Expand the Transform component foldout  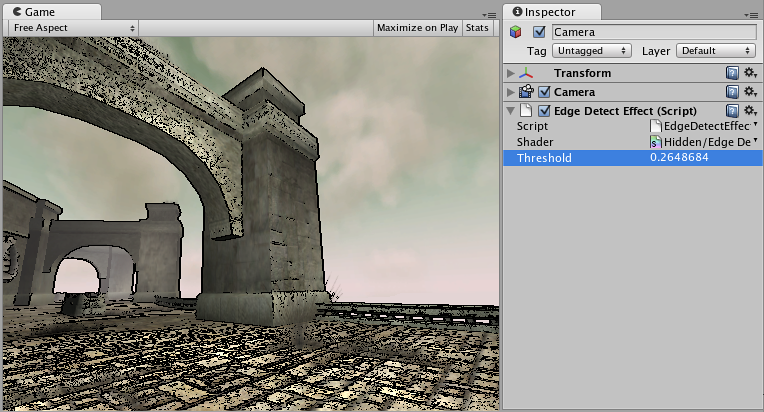[x=510, y=73]
